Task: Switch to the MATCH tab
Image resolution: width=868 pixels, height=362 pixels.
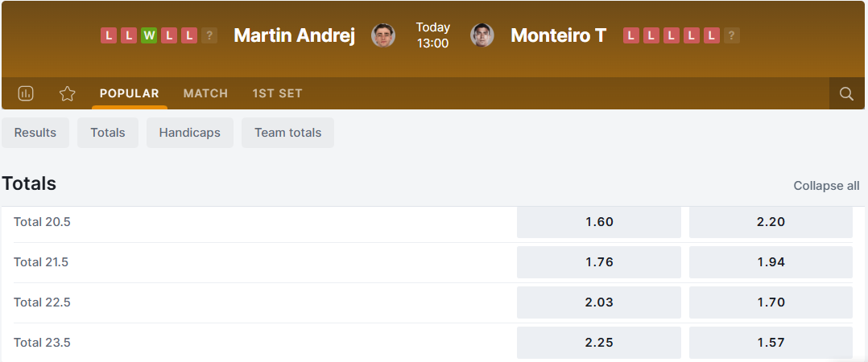Action: click(x=205, y=93)
